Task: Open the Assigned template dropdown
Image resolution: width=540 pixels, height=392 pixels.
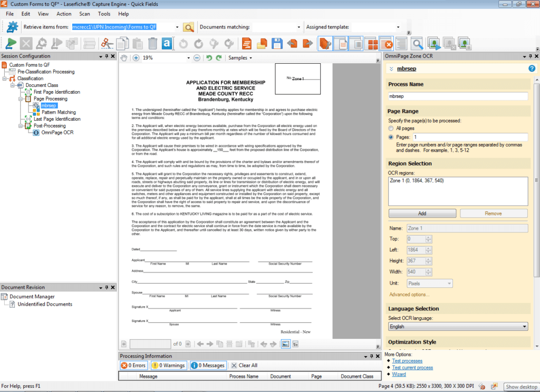Action: click(x=398, y=27)
